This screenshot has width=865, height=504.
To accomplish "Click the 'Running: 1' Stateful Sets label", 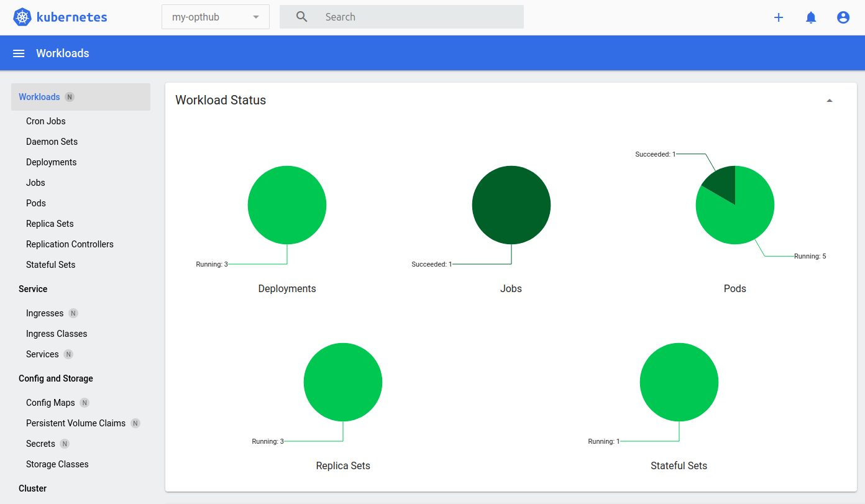I will tap(604, 441).
